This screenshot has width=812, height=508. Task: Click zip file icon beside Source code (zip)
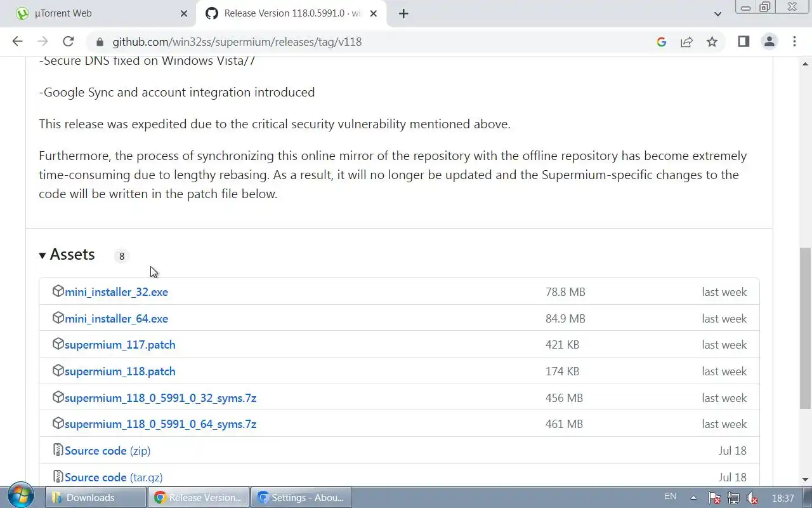click(58, 450)
